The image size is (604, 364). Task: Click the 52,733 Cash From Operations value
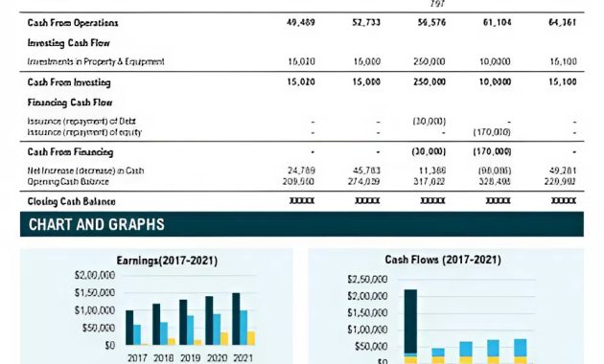tap(366, 22)
